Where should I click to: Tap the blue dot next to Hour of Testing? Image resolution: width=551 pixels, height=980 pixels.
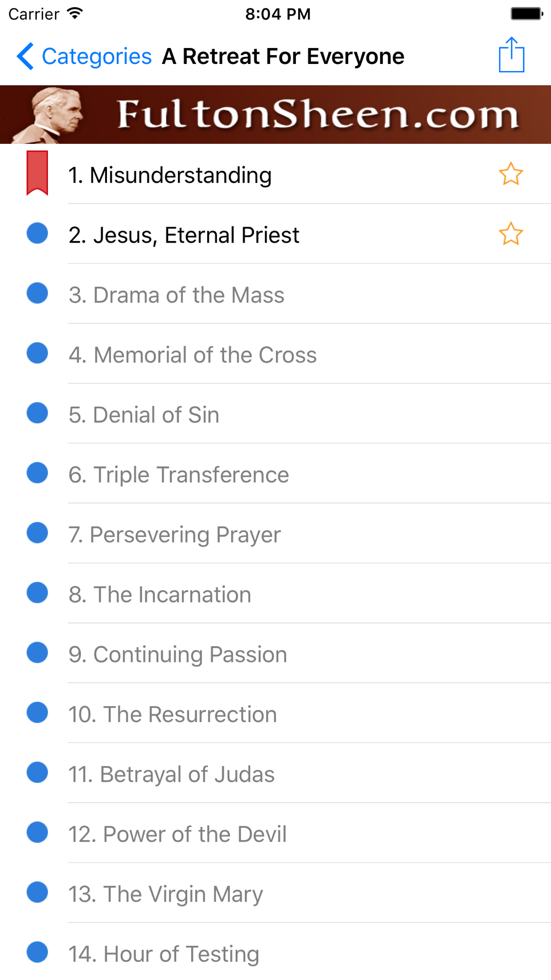tap(37, 952)
